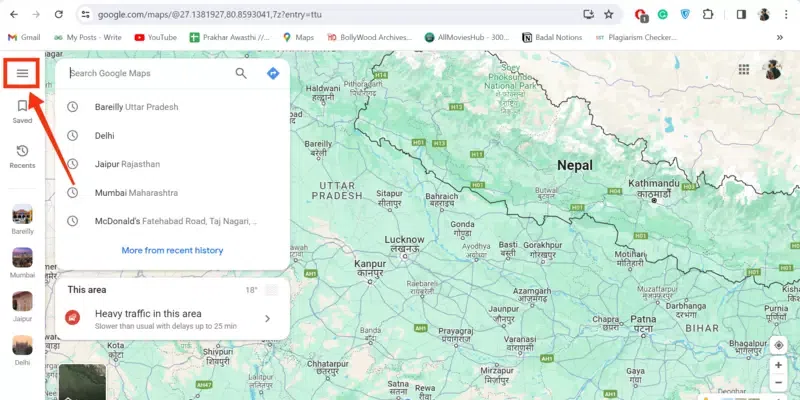Click the show your location button
The image size is (800, 400).
(x=779, y=345)
